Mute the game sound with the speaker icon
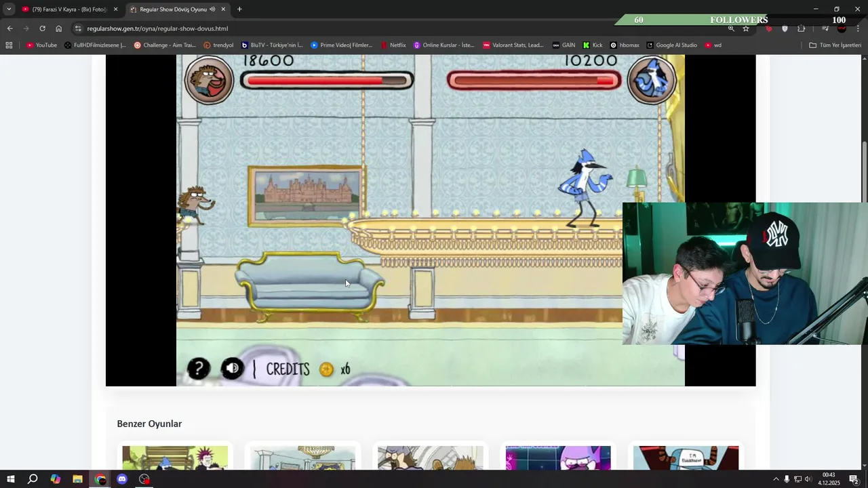The height and width of the screenshot is (488, 868). 232,369
